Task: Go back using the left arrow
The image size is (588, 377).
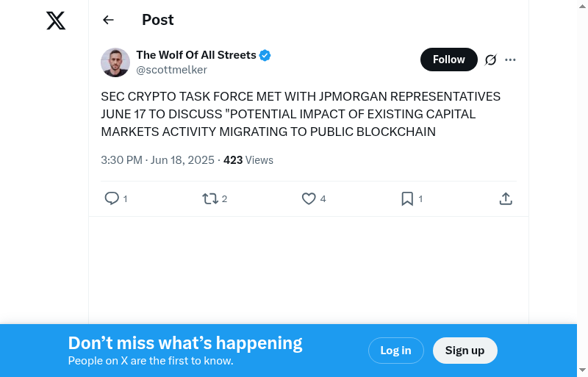Action: [109, 20]
